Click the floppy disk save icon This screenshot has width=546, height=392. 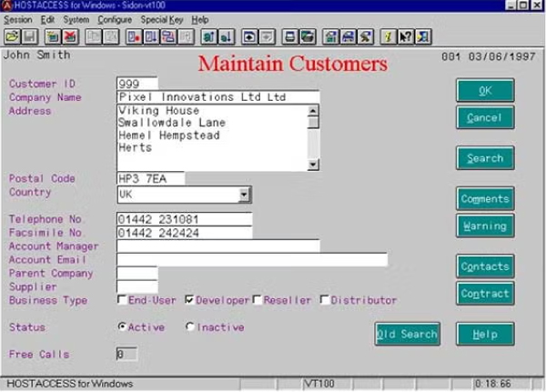pyautogui.click(x=30, y=36)
